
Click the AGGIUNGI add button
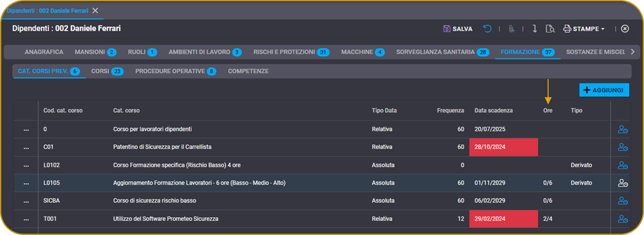604,90
